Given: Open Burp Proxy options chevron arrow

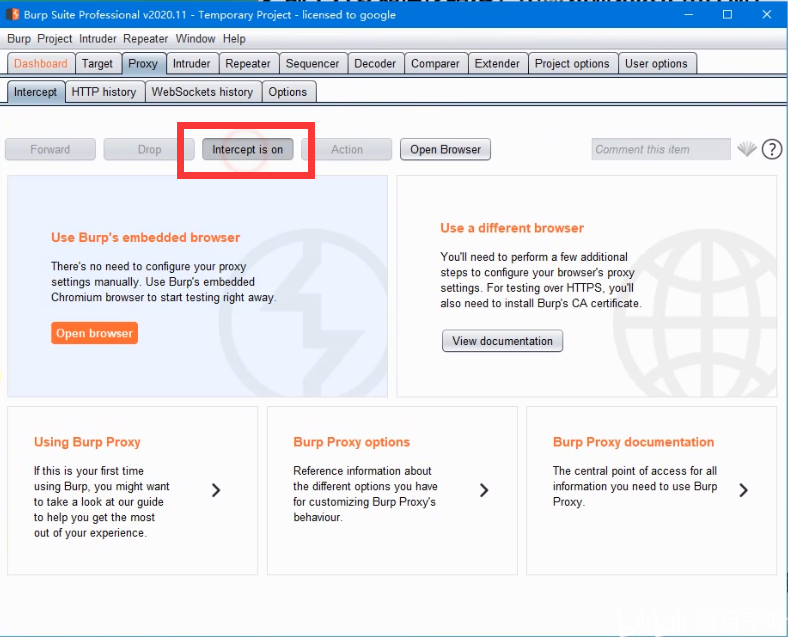Looking at the screenshot, I should click(x=484, y=490).
